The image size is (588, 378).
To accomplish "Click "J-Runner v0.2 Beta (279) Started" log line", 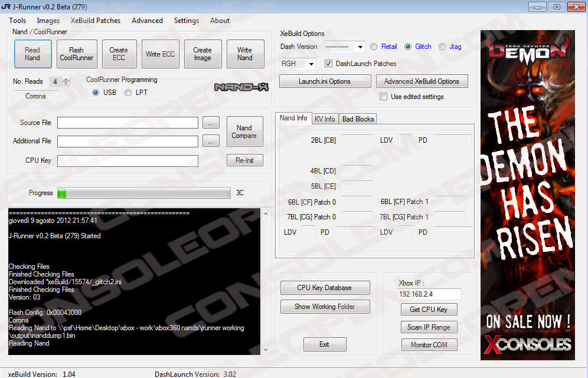I will point(55,236).
